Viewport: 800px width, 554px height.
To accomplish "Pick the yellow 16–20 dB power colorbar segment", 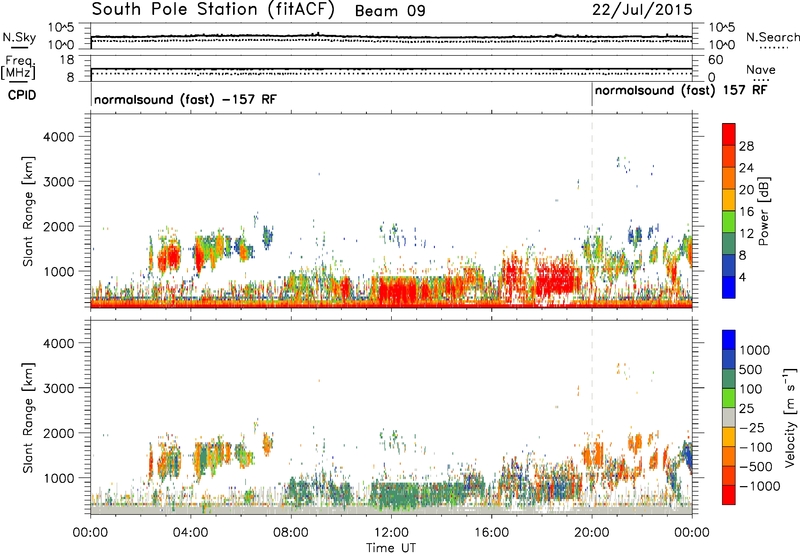I will pos(729,199).
